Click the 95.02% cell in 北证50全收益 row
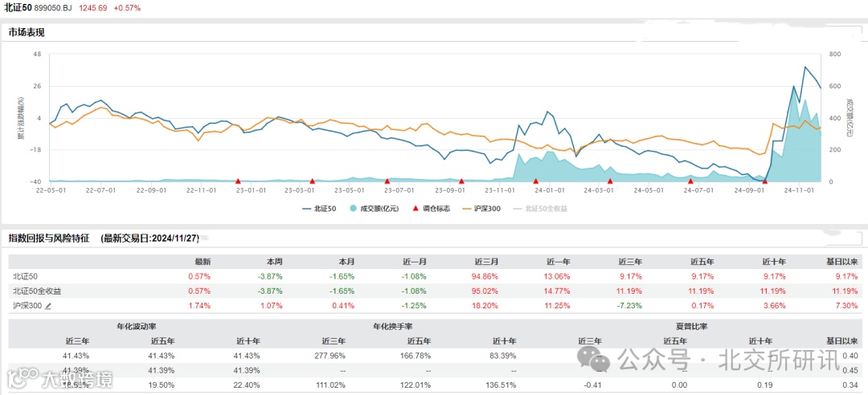 click(x=486, y=291)
